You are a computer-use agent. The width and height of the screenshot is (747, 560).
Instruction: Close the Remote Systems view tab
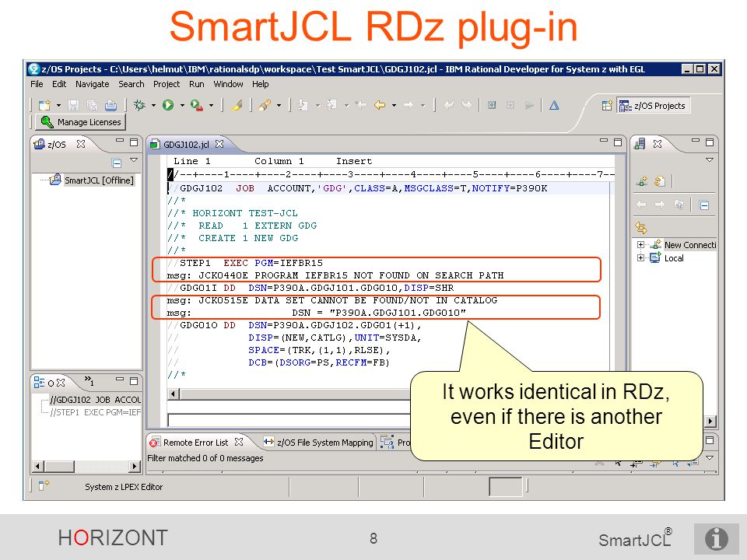click(x=658, y=144)
